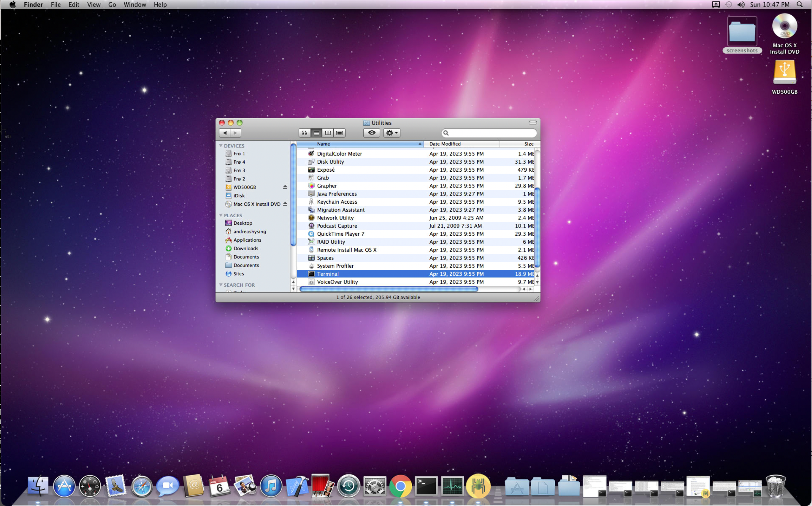Expand the SEARCH FOR section
The height and width of the screenshot is (506, 812).
224,285
